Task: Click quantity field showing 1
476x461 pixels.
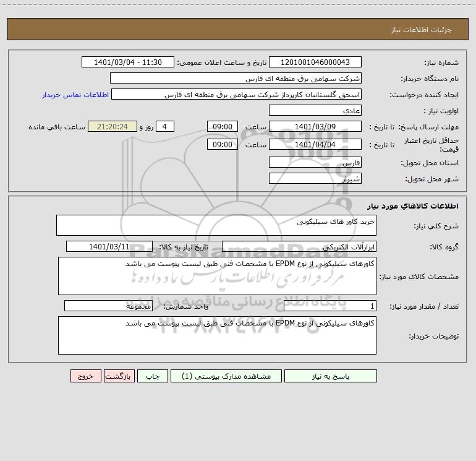Action: (x=330, y=306)
